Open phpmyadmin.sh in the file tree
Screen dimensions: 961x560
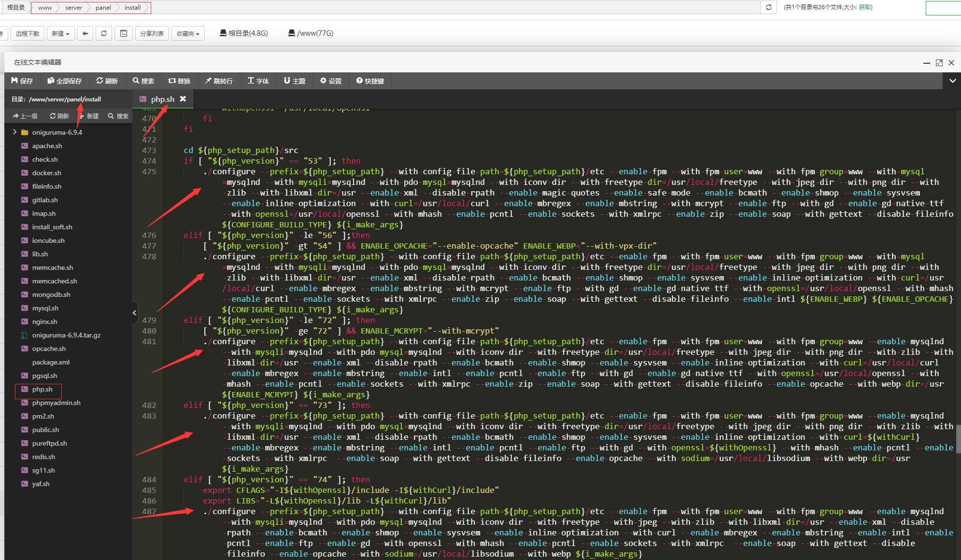57,403
